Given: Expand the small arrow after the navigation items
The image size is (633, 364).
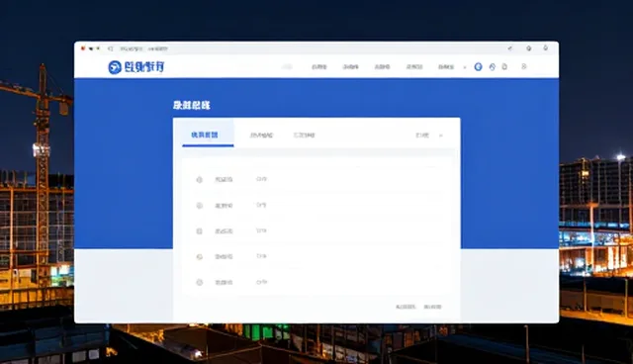Looking at the screenshot, I should click(465, 67).
